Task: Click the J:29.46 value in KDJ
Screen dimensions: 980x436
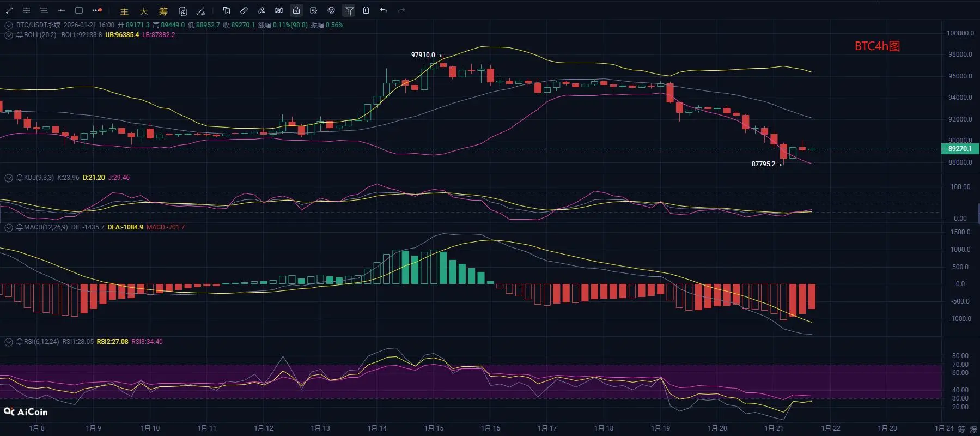Action: tap(119, 178)
